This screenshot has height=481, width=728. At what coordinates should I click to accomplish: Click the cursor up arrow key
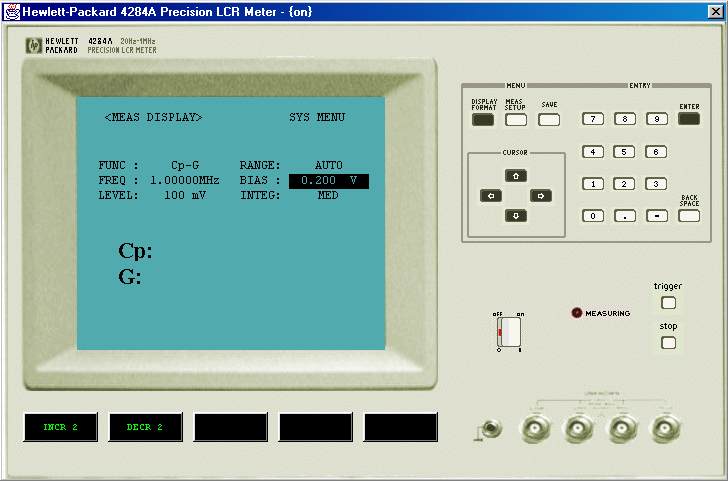click(516, 176)
